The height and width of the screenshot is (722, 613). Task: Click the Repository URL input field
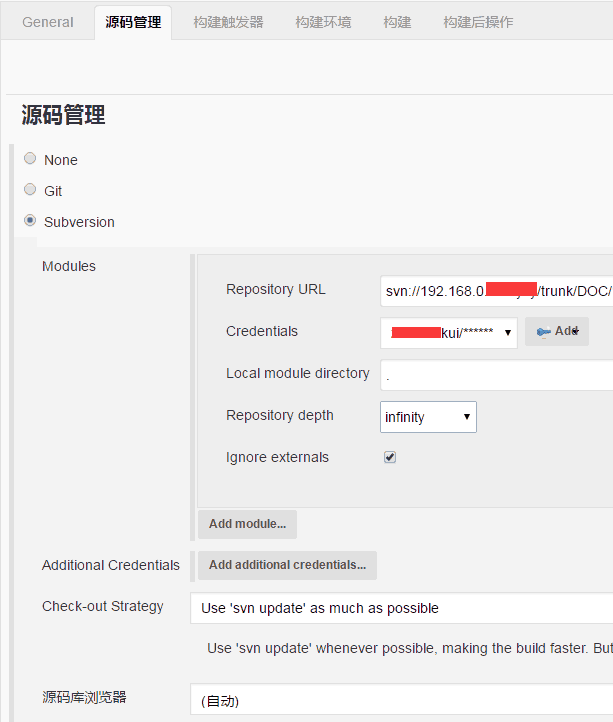click(x=496, y=291)
